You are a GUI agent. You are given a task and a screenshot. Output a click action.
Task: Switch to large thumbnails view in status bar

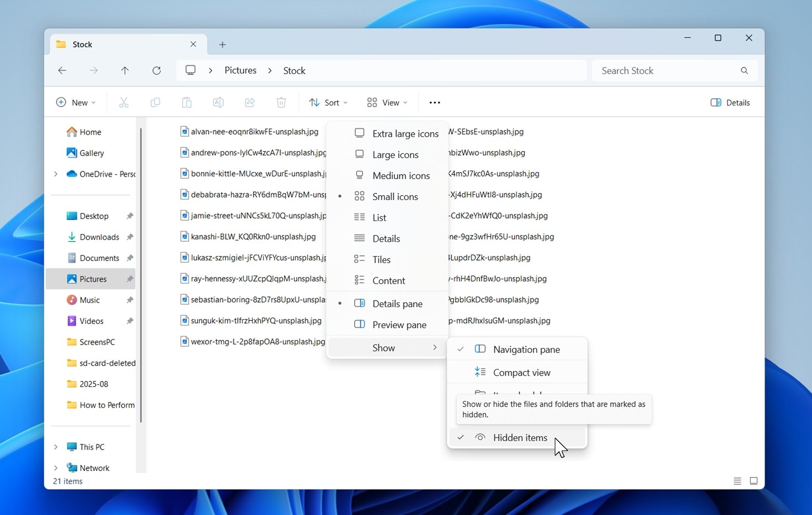[753, 481]
